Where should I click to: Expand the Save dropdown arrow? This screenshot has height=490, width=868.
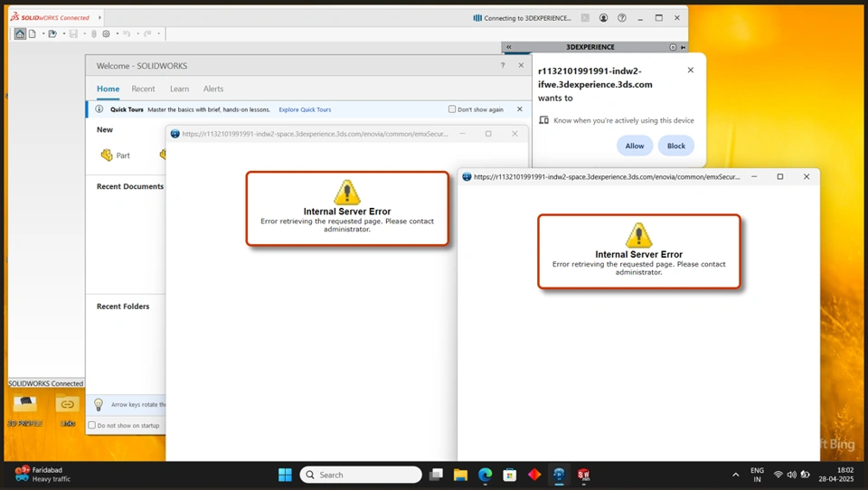click(84, 33)
